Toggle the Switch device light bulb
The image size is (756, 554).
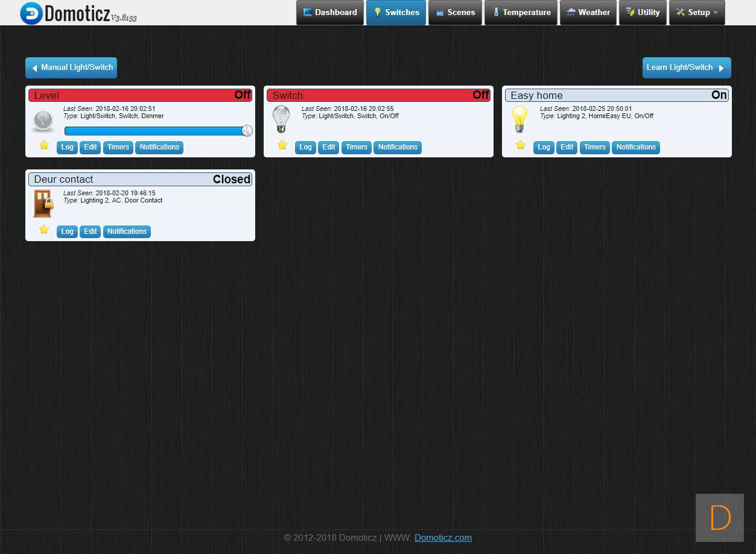tap(281, 119)
